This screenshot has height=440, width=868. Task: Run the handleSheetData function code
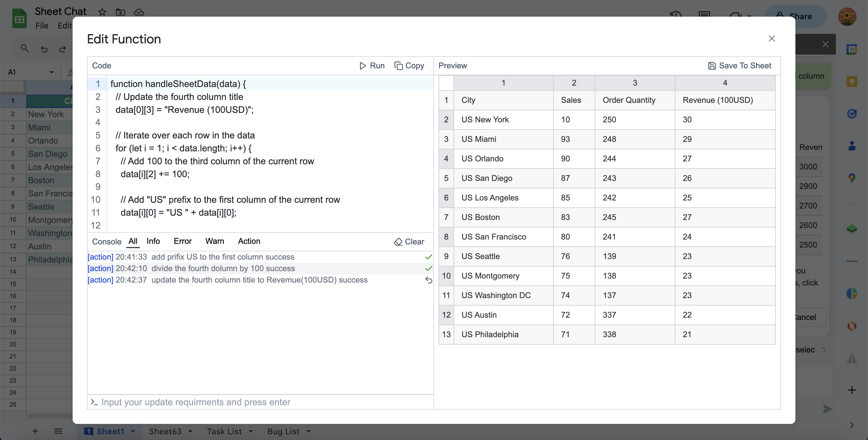pos(372,66)
